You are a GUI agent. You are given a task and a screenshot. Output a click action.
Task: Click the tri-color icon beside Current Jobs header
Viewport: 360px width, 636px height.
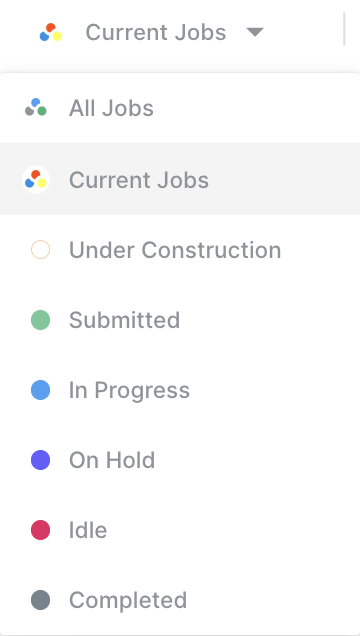point(51,32)
